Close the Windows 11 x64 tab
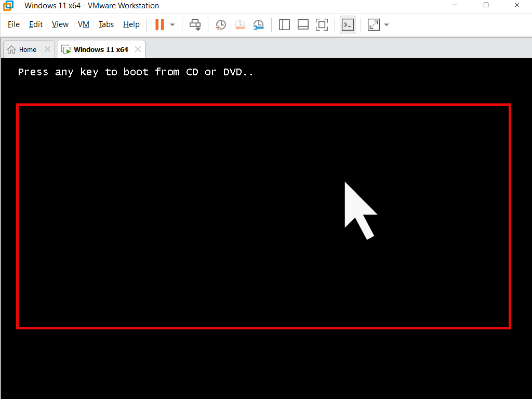532x399 pixels. click(x=138, y=49)
